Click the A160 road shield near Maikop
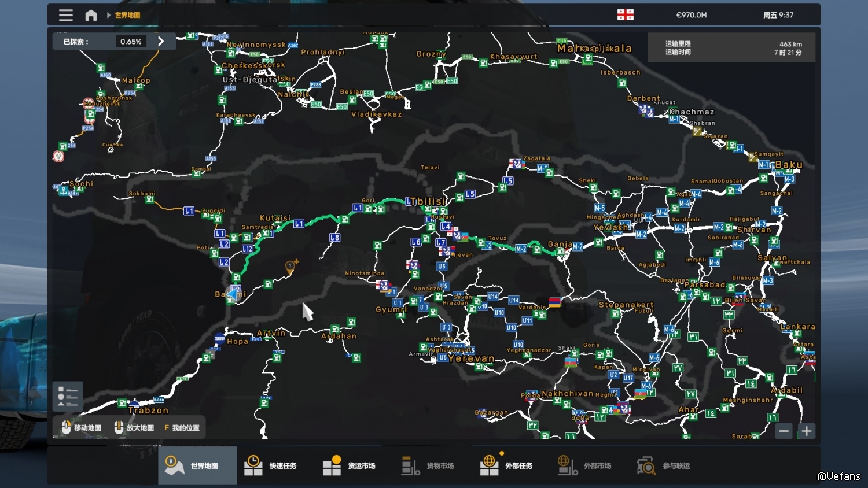868x488 pixels. [105, 75]
